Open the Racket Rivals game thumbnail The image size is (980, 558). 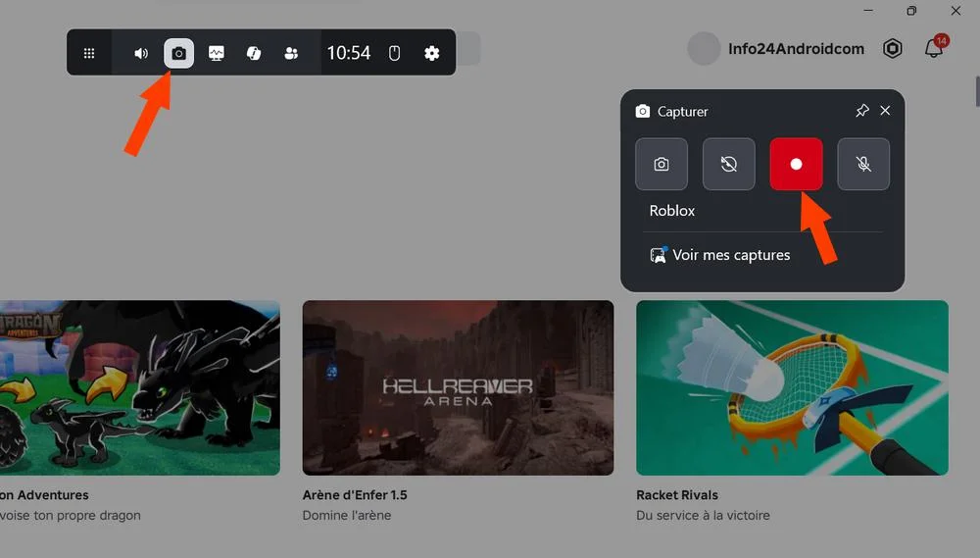[x=792, y=387]
